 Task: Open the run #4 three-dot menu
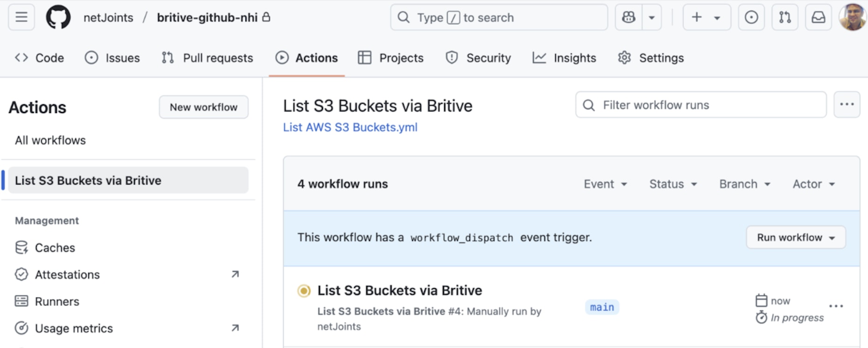pyautogui.click(x=836, y=306)
